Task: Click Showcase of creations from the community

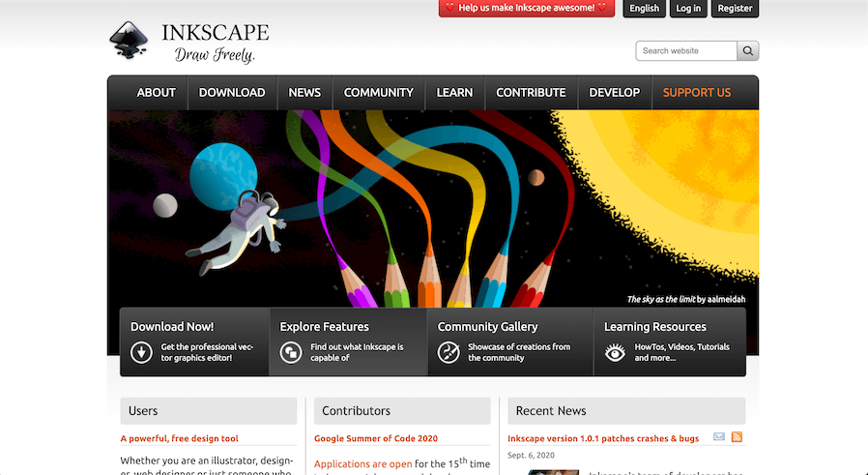Action: pos(519,352)
